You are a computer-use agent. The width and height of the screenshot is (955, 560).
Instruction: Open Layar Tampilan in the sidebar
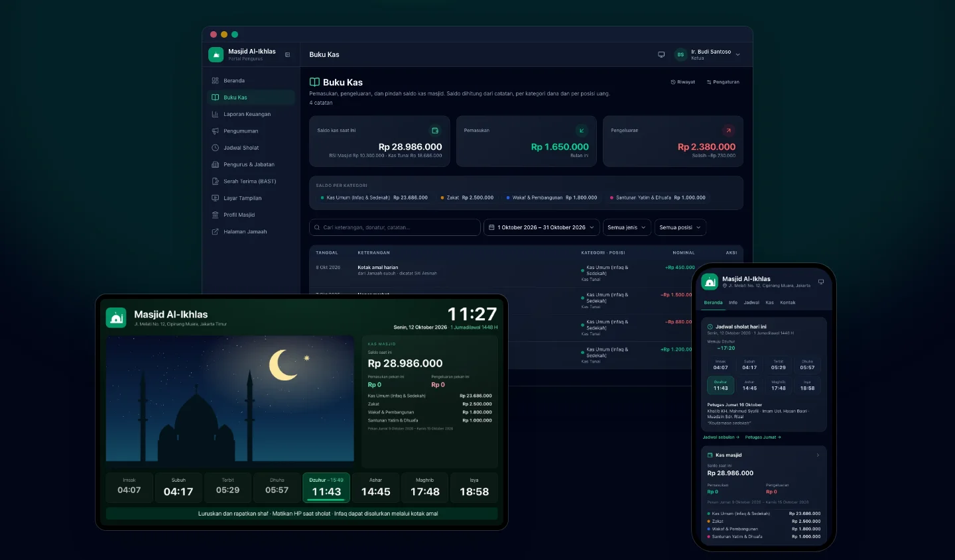[x=251, y=198]
